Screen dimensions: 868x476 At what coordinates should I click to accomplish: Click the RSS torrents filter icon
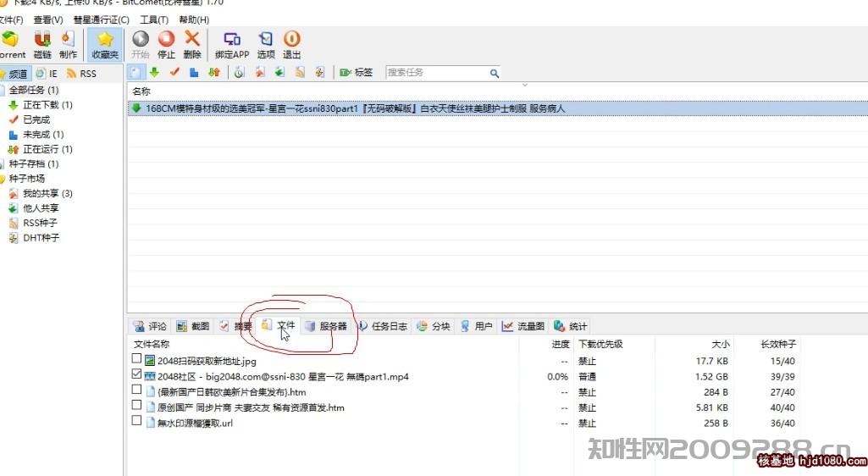[300, 73]
